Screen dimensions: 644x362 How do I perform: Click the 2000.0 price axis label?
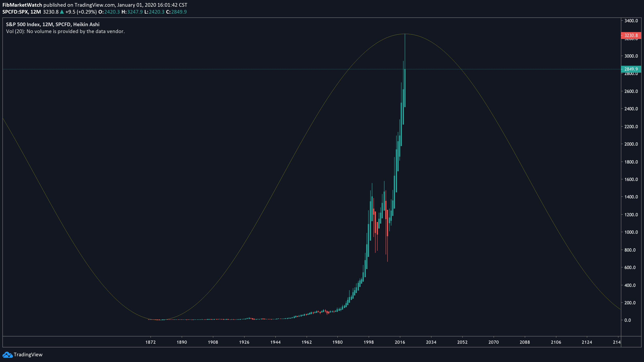tap(631, 144)
